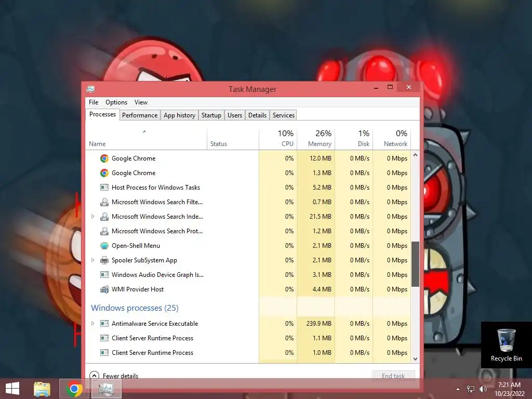This screenshot has height=399, width=532.
Task: Select the Host Process for Windows Tasks row
Action: [248, 187]
